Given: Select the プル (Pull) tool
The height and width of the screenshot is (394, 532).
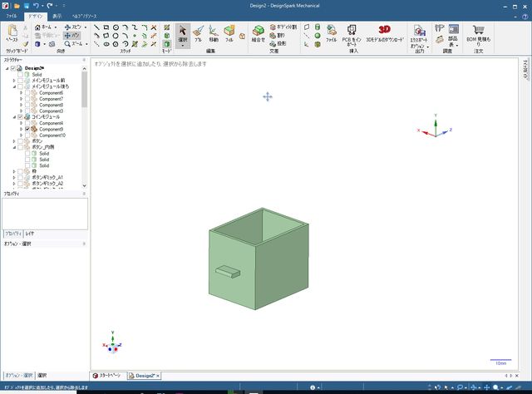Looking at the screenshot, I should tap(198, 34).
